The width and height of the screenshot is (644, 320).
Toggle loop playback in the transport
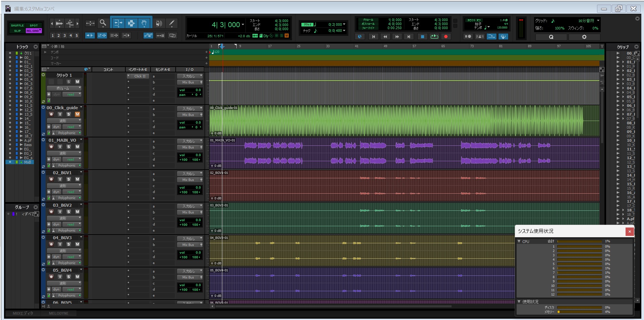point(434,37)
